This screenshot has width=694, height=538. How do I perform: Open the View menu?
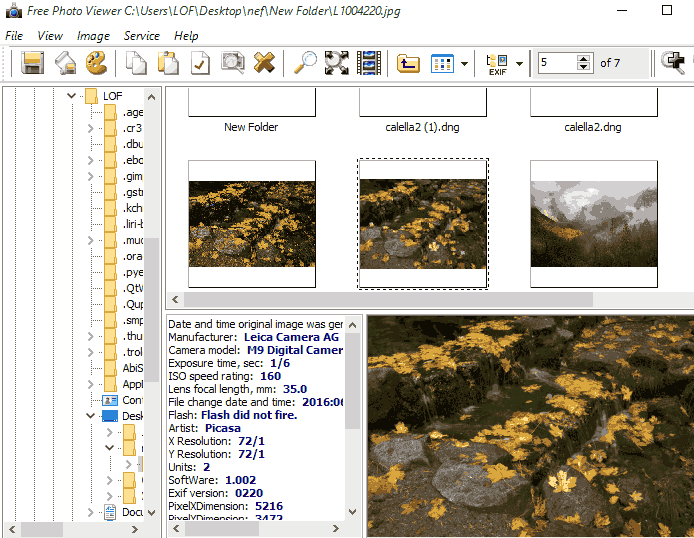click(50, 36)
